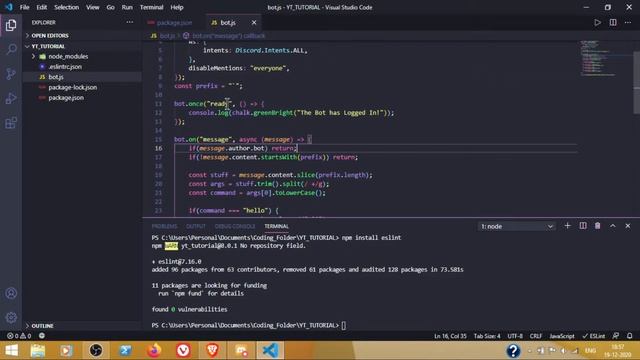Screen dimensions: 640x360
Task: Open the Go menu
Action: tap(110, 7)
